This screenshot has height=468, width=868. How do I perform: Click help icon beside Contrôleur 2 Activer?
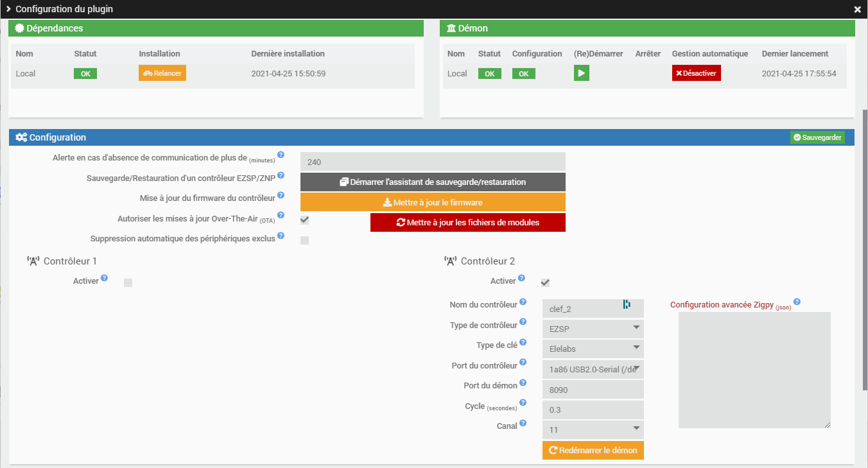click(x=521, y=278)
